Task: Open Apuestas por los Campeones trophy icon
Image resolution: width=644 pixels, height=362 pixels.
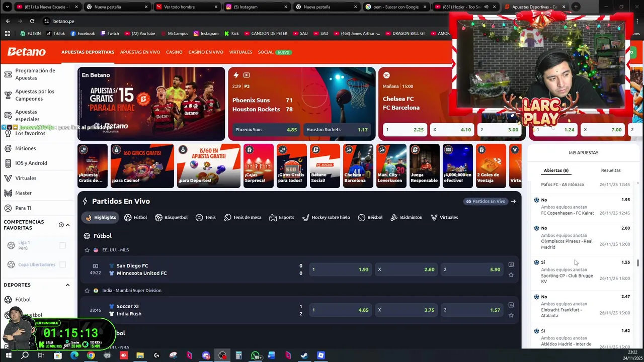Action: [8, 95]
